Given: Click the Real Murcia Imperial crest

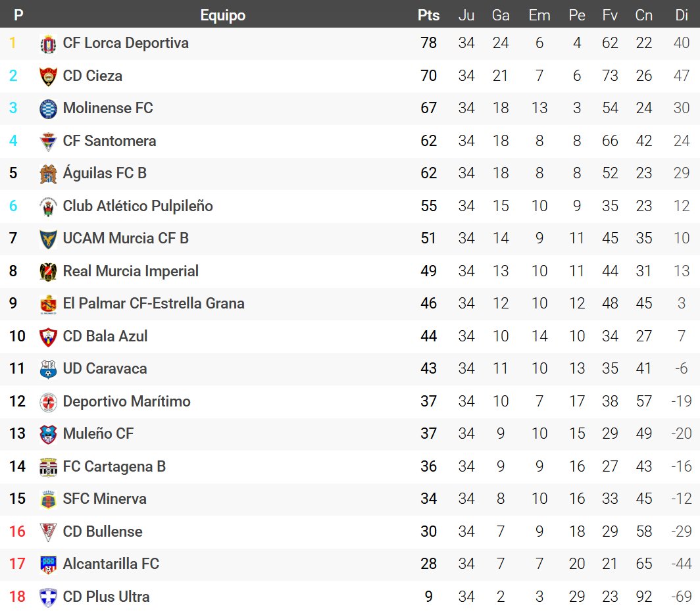Looking at the screenshot, I should [48, 272].
